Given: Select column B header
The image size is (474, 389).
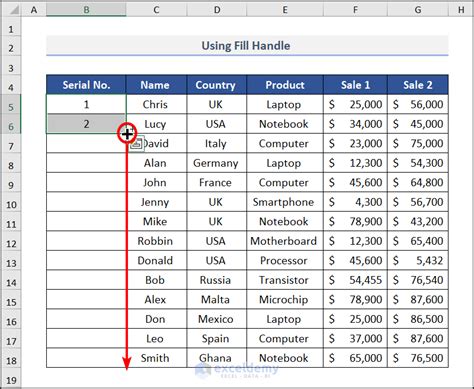Looking at the screenshot, I should [86, 10].
